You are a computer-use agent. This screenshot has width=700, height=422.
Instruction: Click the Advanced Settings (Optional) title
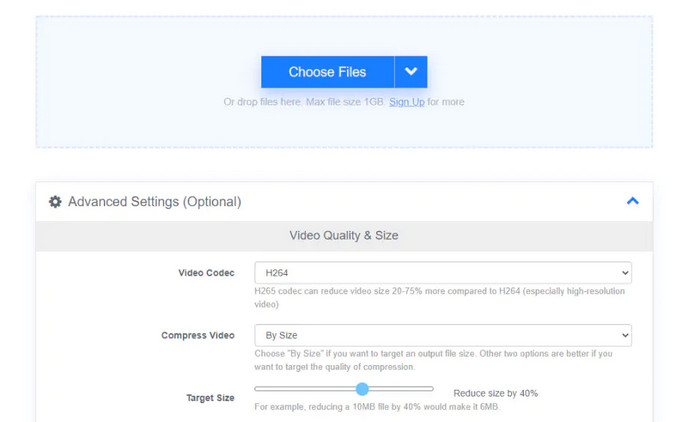pos(154,202)
